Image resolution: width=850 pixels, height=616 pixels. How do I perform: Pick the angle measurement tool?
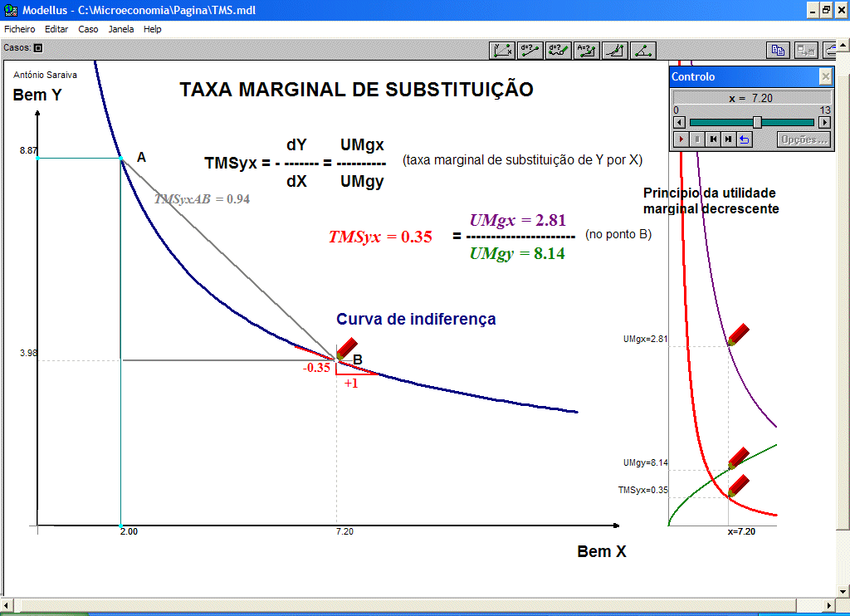tap(643, 50)
